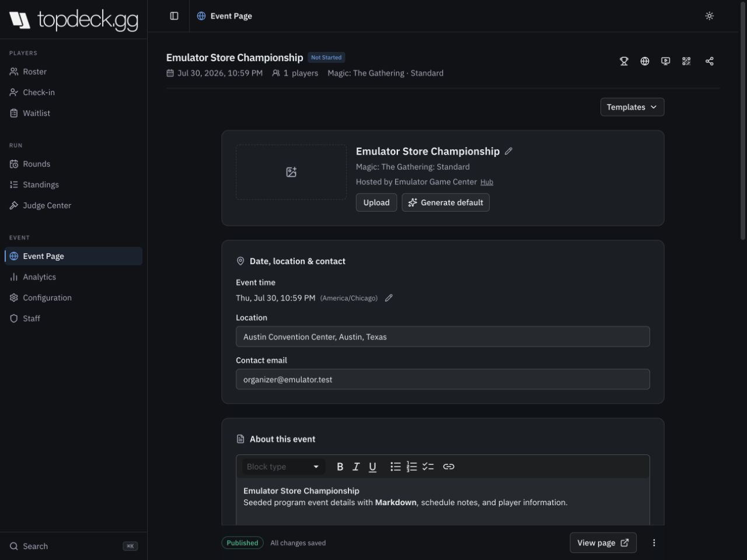
Task: Open the Templates dropdown
Action: pyautogui.click(x=632, y=107)
